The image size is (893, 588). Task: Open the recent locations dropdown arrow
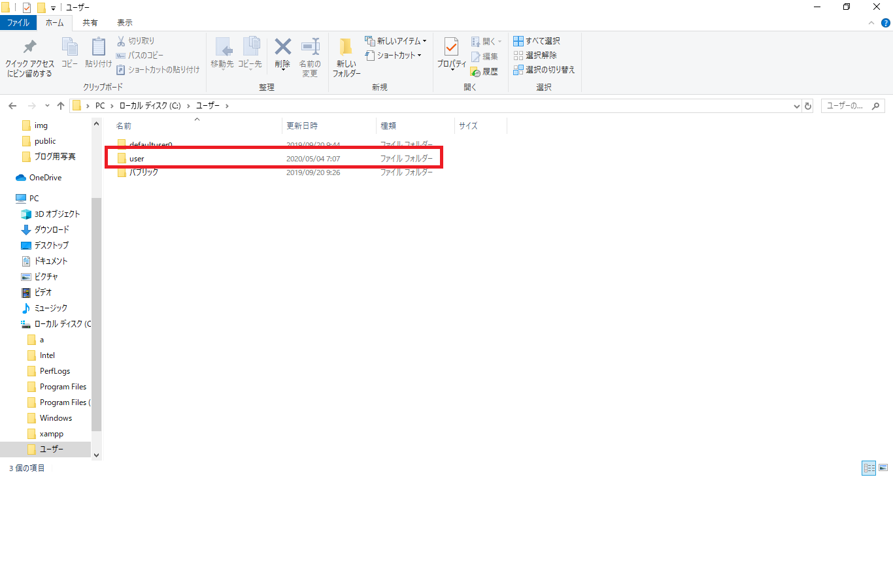(x=47, y=106)
